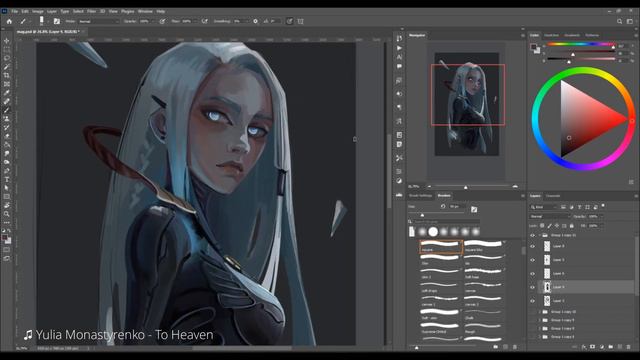Click Navigator zoom out button

point(429,186)
